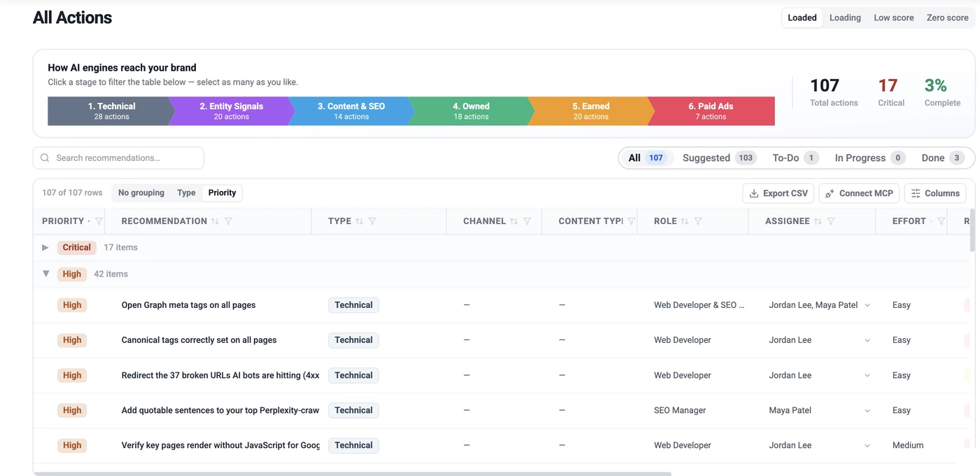Select the Loaded state toggle

tap(802, 18)
